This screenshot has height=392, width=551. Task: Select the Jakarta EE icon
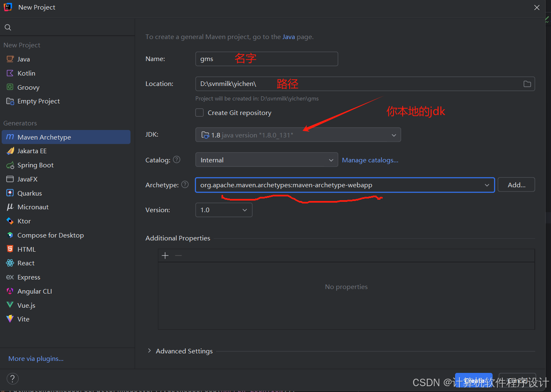pos(10,151)
